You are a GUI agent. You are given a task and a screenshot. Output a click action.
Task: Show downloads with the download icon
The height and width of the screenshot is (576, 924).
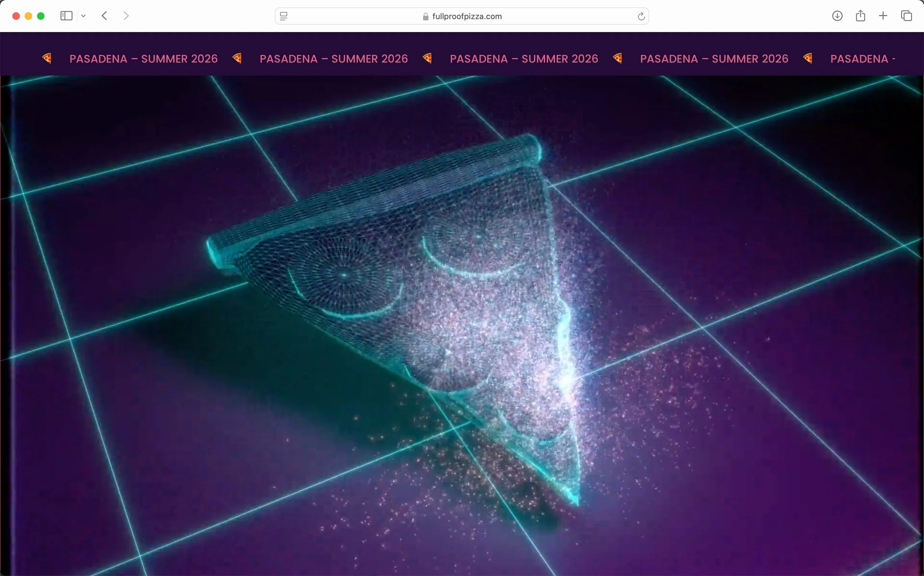pyautogui.click(x=837, y=16)
